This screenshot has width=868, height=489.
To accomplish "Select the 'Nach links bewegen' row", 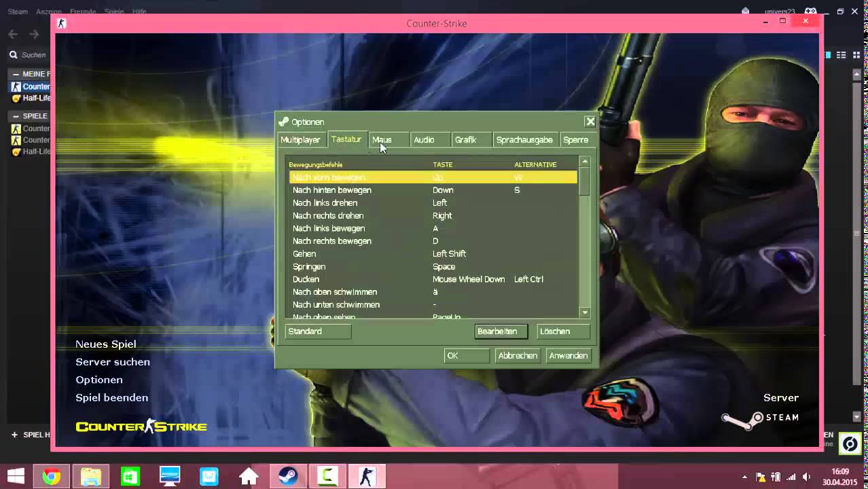I will coord(433,228).
